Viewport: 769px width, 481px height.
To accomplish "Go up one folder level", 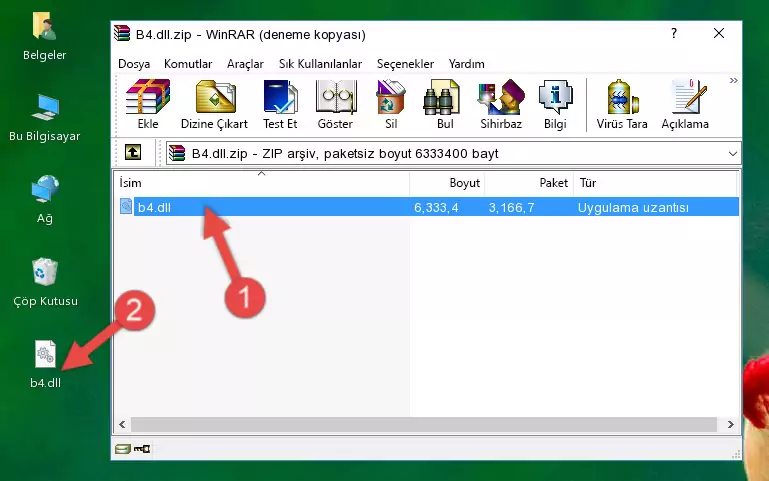I will point(133,152).
